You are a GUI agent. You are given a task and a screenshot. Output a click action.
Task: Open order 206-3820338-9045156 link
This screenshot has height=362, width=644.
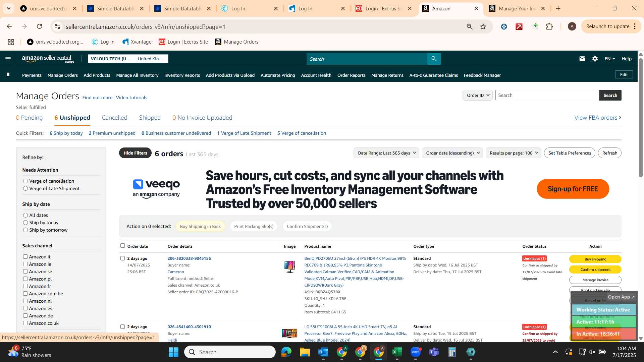pyautogui.click(x=189, y=258)
